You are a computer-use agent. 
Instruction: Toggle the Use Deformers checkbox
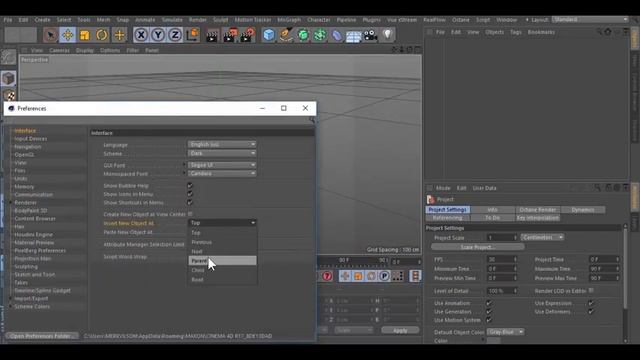591,312
